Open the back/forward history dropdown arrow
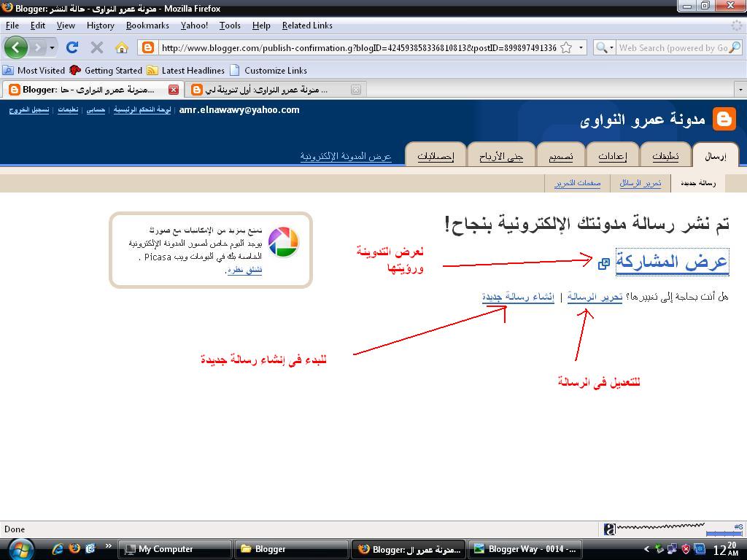 (52, 47)
